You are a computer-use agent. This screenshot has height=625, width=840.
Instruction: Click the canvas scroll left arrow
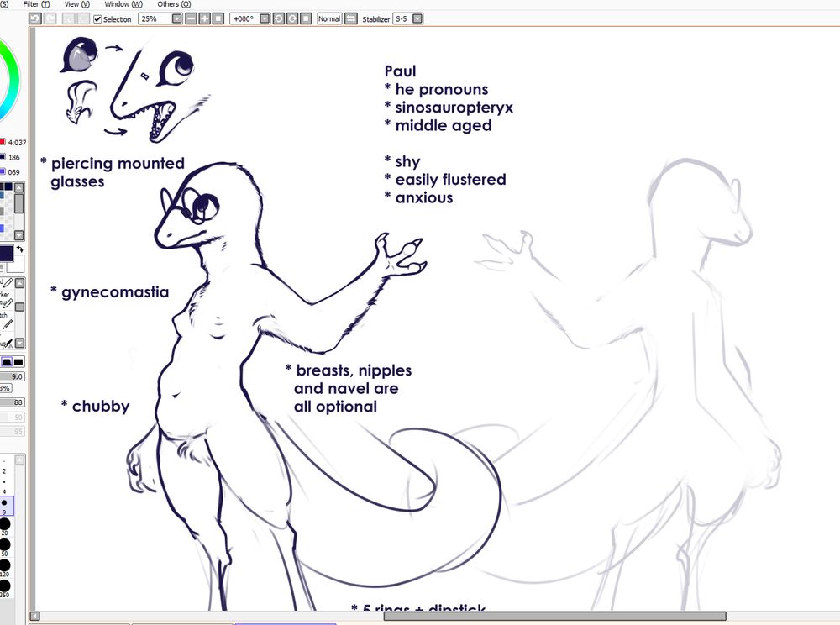(x=34, y=616)
